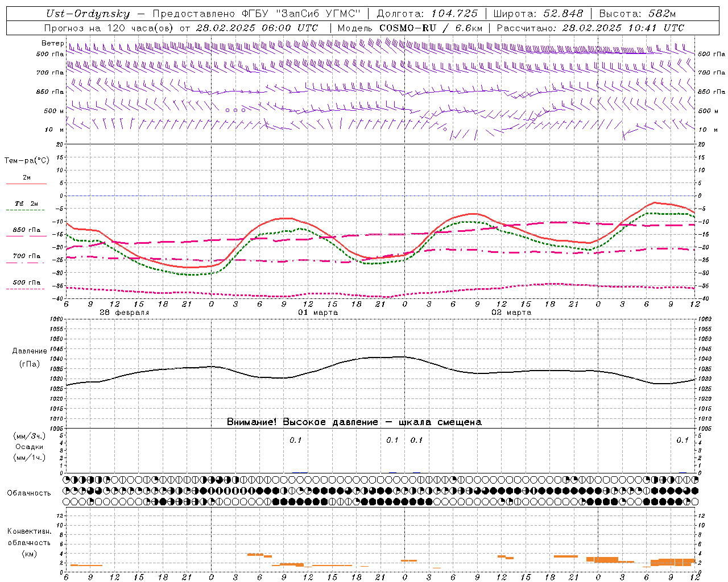This screenshot has height=582, width=728.
Task: Click the Конвективн. convective cloud label
Action: coord(29,531)
